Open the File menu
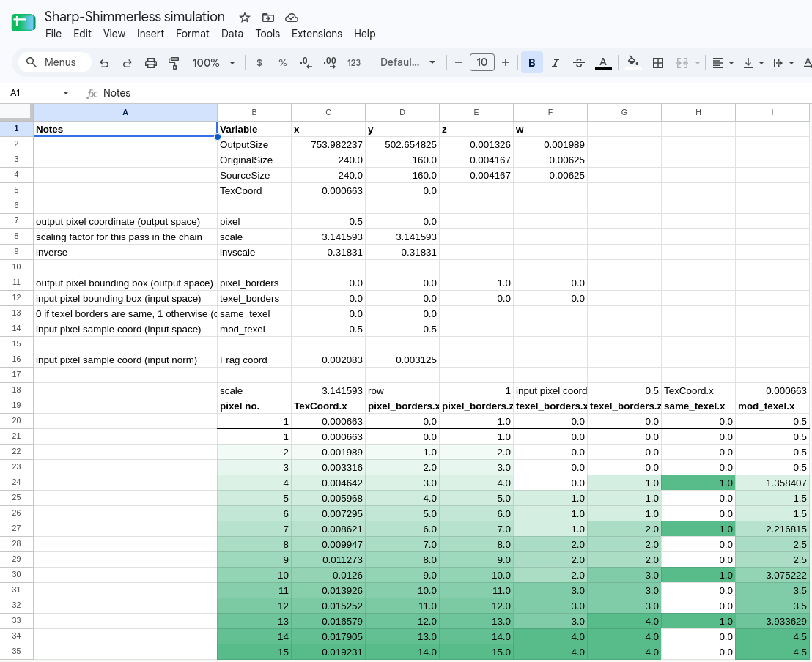812x662 pixels. pos(53,34)
